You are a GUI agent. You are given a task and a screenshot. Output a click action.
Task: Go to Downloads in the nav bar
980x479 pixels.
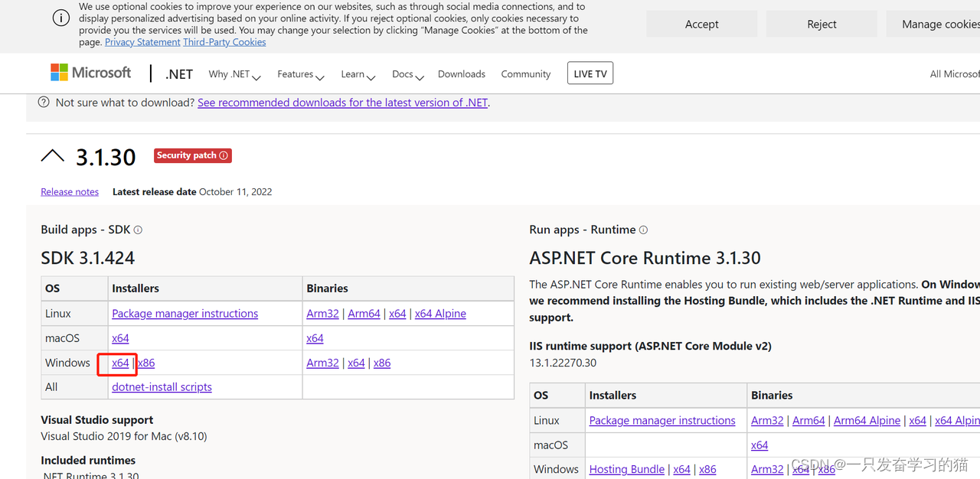tap(462, 74)
